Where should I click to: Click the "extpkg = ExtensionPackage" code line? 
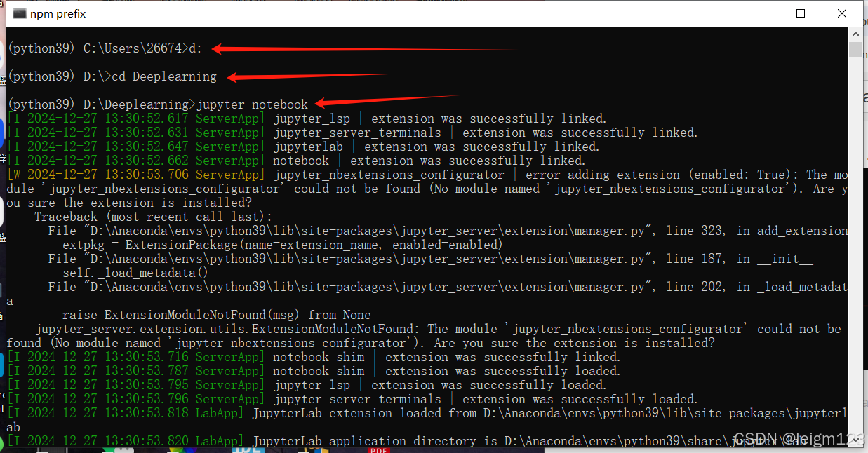coord(283,245)
